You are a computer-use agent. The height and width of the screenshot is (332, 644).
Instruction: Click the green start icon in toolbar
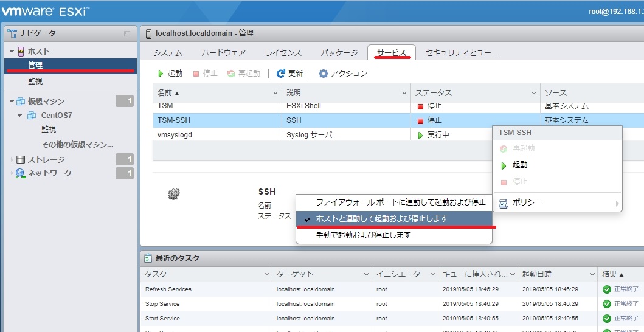click(x=161, y=74)
